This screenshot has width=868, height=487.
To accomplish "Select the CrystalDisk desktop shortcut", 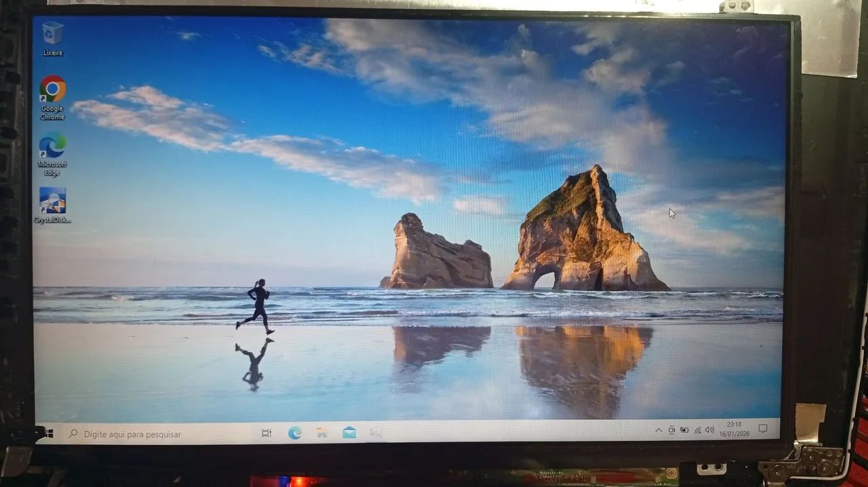I will (52, 201).
